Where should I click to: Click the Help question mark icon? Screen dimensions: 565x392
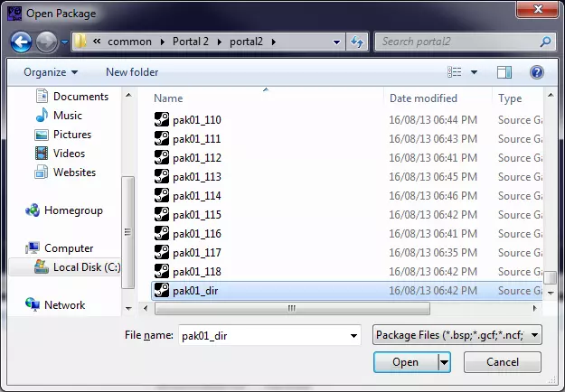coord(537,72)
